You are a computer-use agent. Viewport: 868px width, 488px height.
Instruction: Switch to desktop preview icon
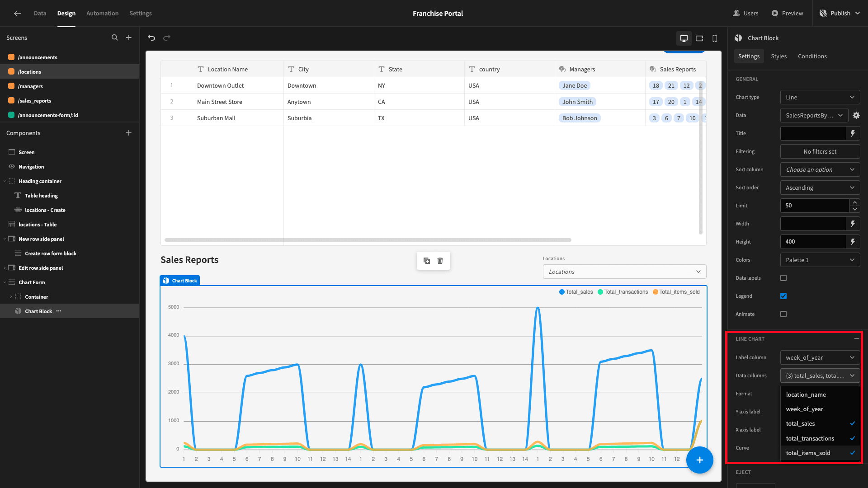pyautogui.click(x=684, y=38)
